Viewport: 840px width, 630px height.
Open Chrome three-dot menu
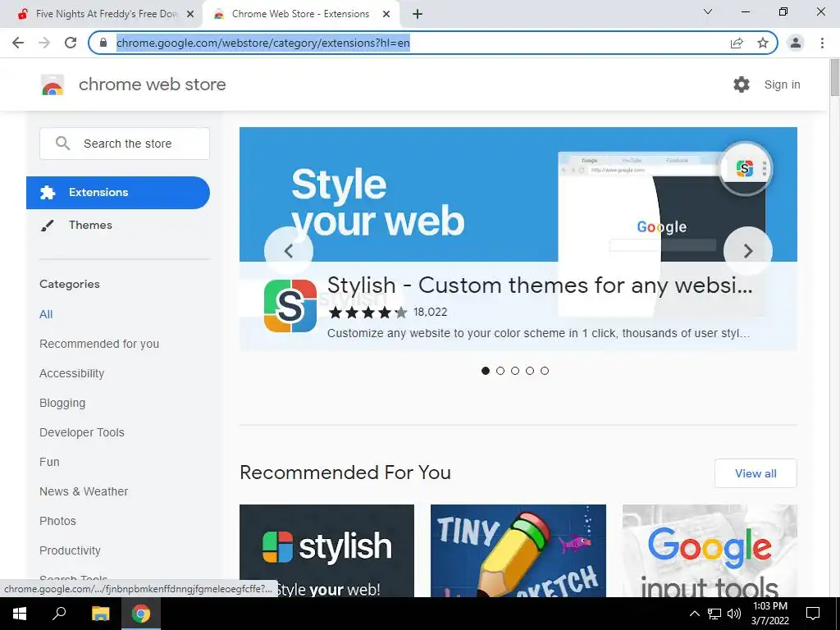[x=822, y=43]
